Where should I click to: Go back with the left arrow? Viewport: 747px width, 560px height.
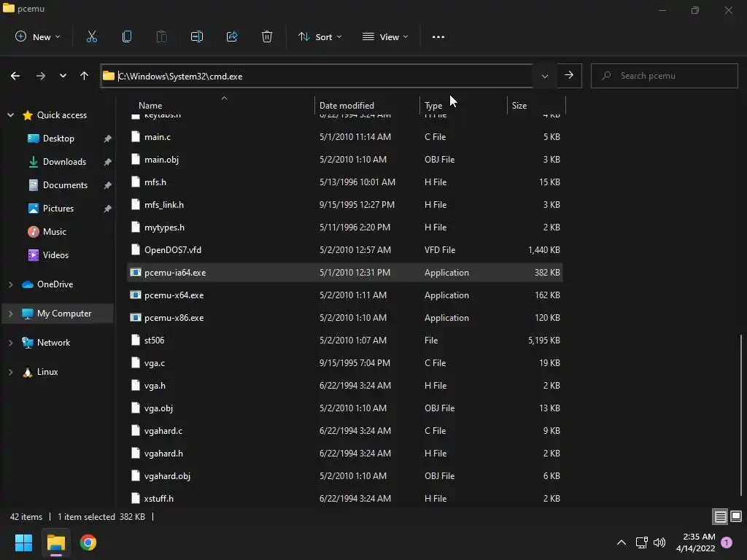(x=15, y=76)
